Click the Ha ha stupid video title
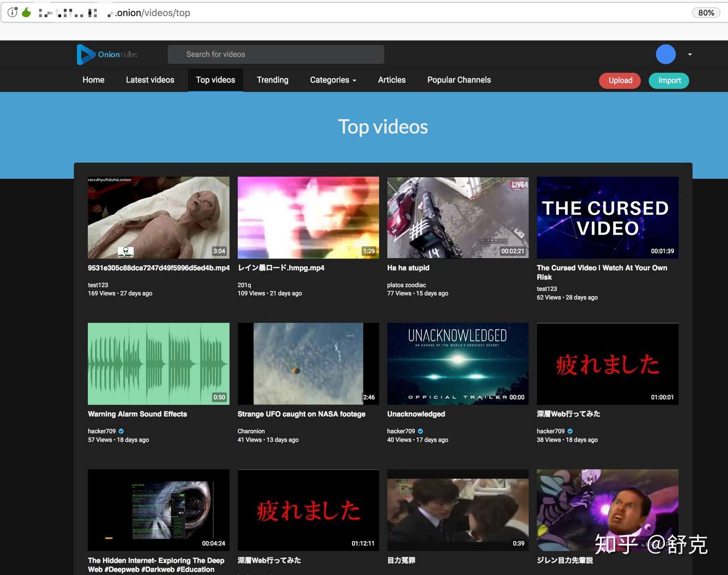The height and width of the screenshot is (575, 728). tap(408, 268)
